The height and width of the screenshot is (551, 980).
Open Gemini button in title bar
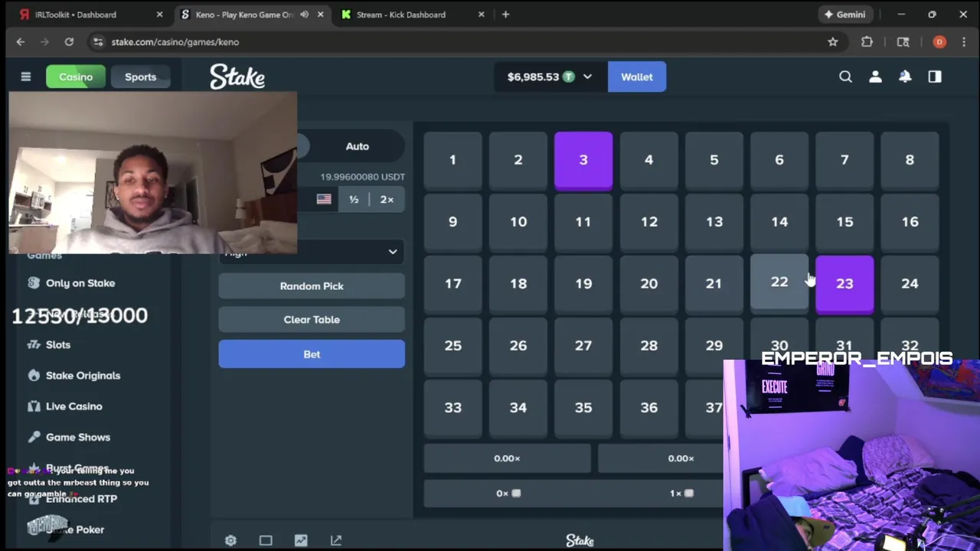[x=844, y=15]
